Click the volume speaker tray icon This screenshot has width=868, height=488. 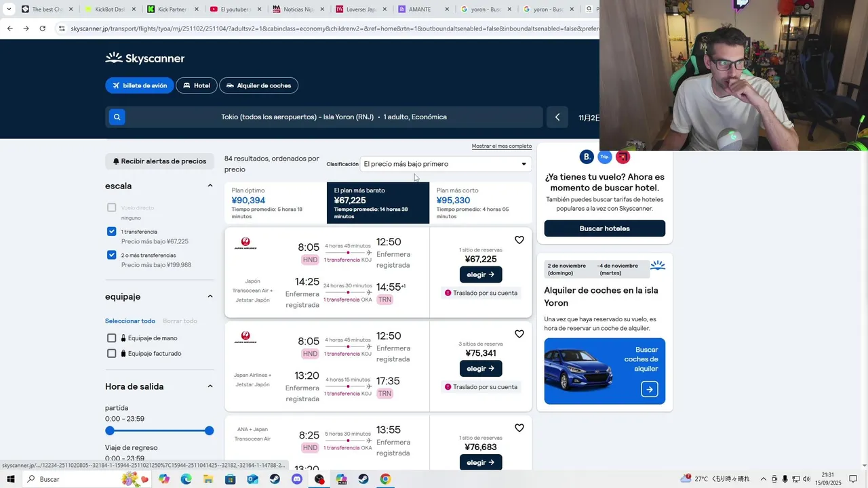tap(806, 479)
